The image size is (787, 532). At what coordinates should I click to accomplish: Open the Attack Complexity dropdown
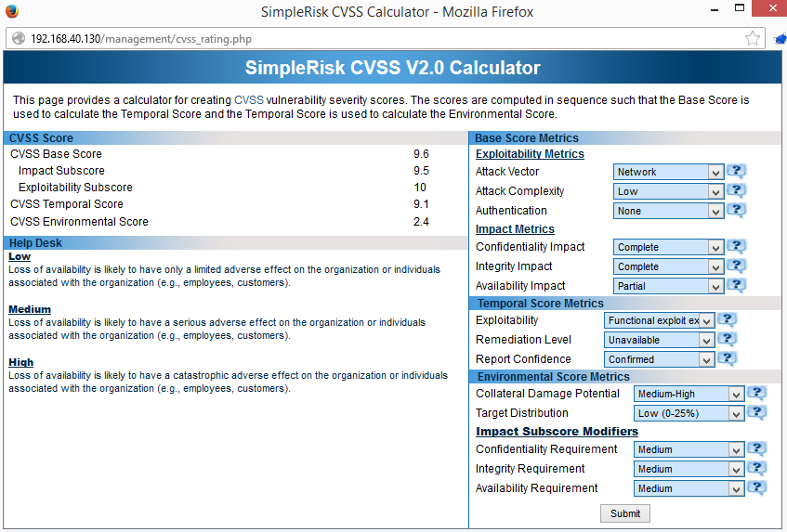point(668,191)
